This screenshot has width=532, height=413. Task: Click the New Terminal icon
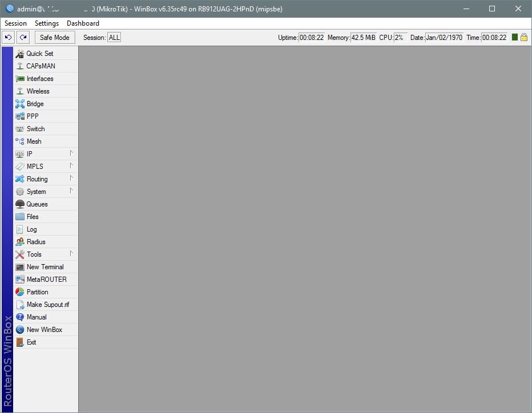pos(20,267)
